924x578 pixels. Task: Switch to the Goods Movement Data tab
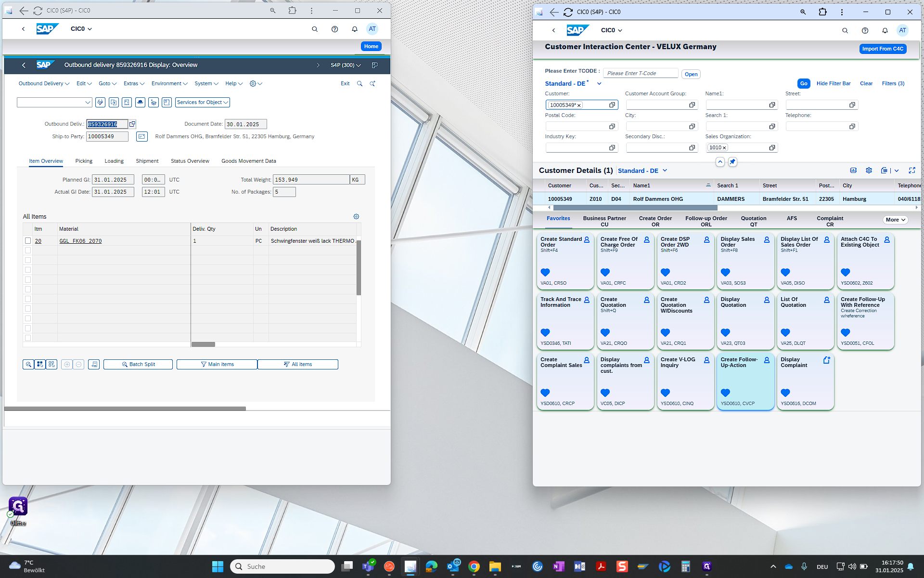tap(248, 161)
